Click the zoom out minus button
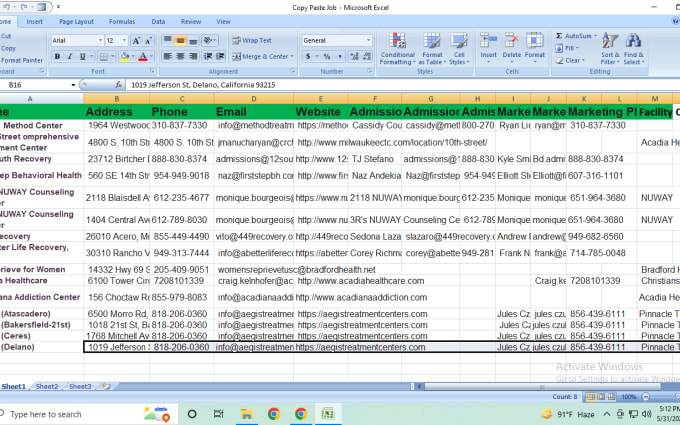The width and height of the screenshot is (680, 425). 646,397
